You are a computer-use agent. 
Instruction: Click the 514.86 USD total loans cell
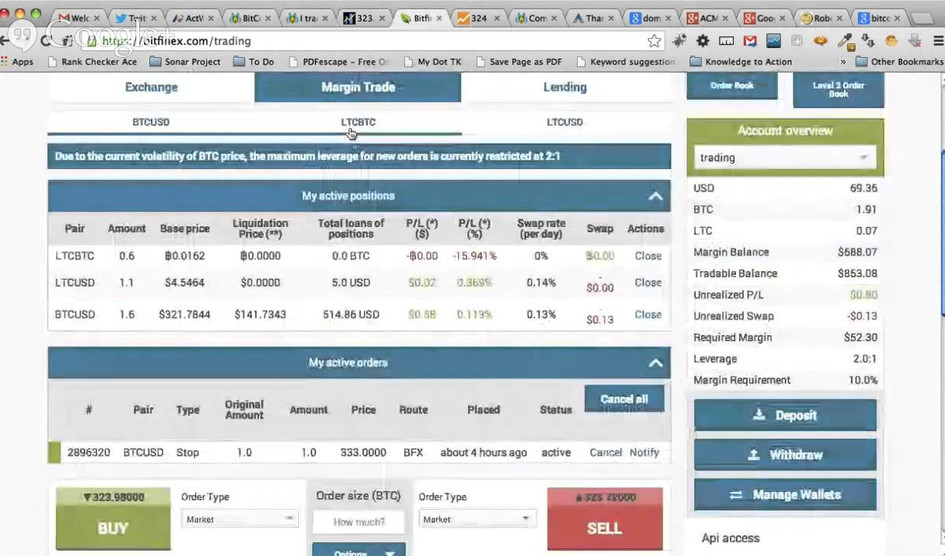(x=351, y=314)
